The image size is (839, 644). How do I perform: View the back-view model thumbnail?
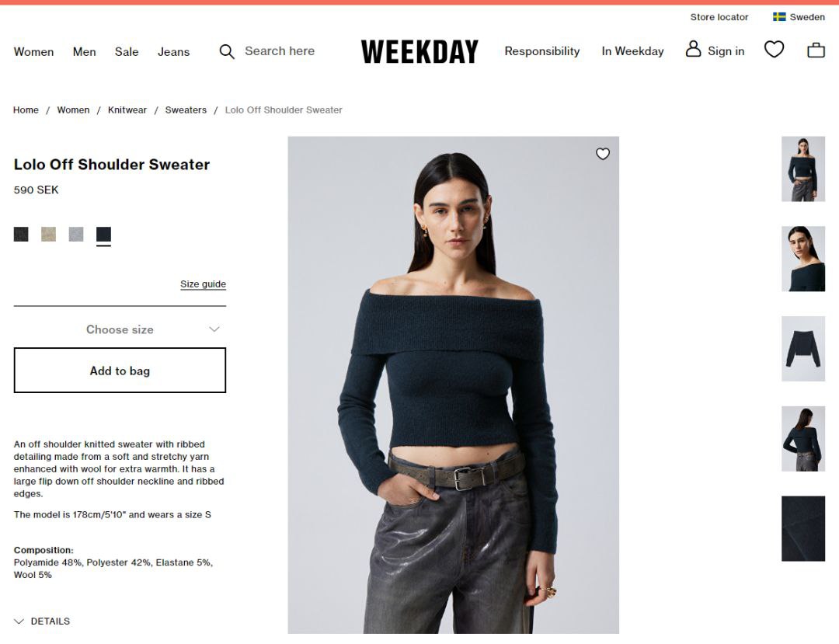coord(803,439)
